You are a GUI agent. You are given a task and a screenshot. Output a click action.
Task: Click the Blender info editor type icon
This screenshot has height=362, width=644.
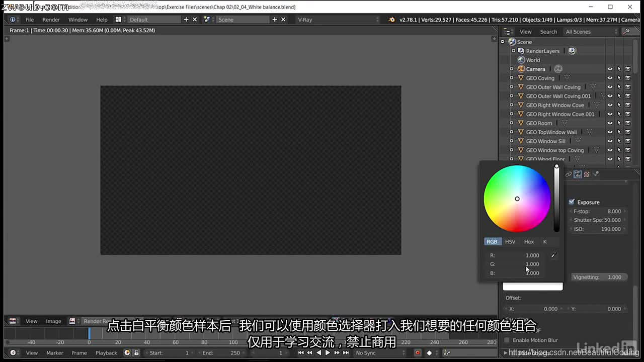(x=13, y=20)
